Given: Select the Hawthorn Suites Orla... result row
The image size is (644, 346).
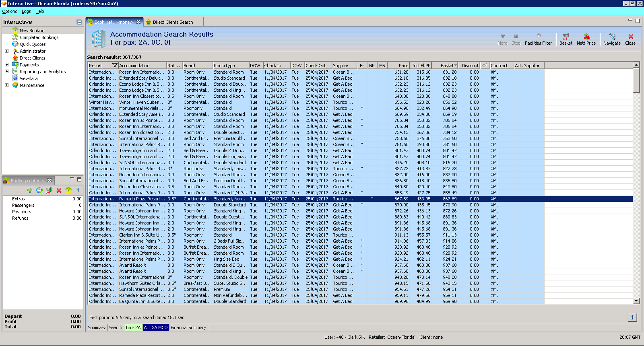Looking at the screenshot, I should pos(360,283).
